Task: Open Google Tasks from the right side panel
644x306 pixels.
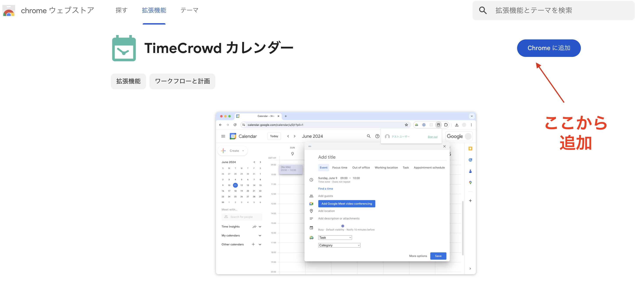Action: tap(470, 160)
